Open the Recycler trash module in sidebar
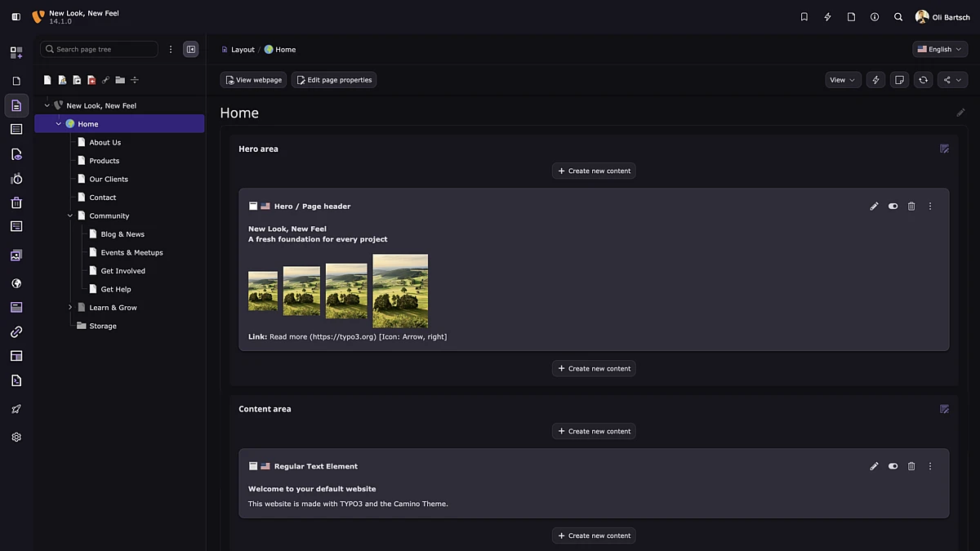Screen dimensions: 980x551 [x=16, y=202]
